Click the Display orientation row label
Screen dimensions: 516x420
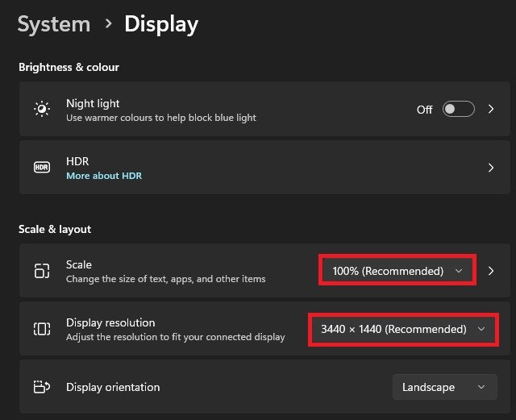click(113, 387)
